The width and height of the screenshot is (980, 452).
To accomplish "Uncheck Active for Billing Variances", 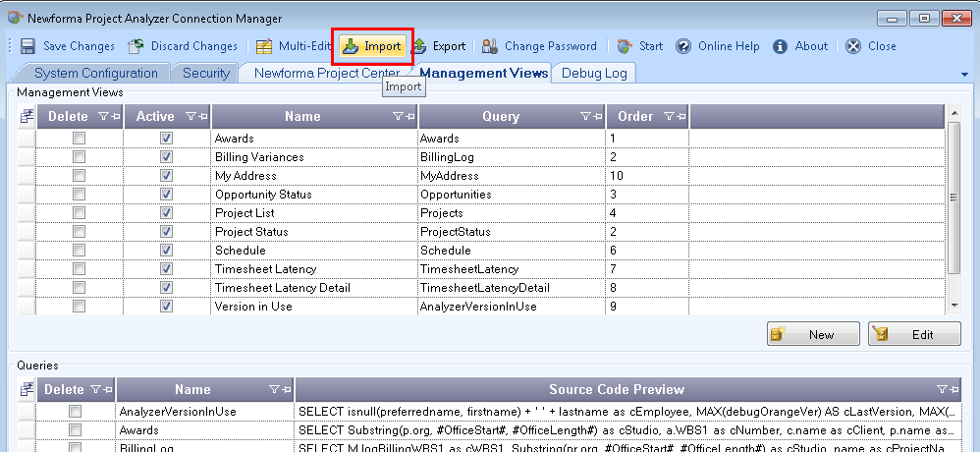I will click(x=166, y=157).
